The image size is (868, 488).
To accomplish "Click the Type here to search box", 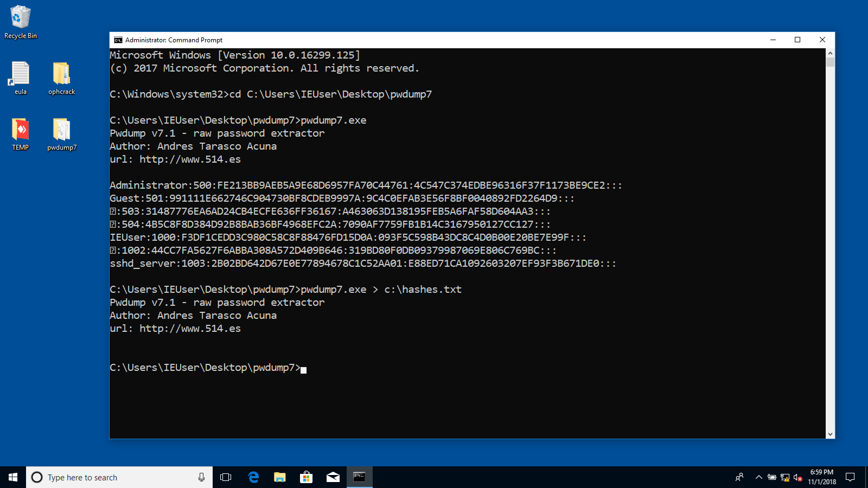I will tap(119, 477).
